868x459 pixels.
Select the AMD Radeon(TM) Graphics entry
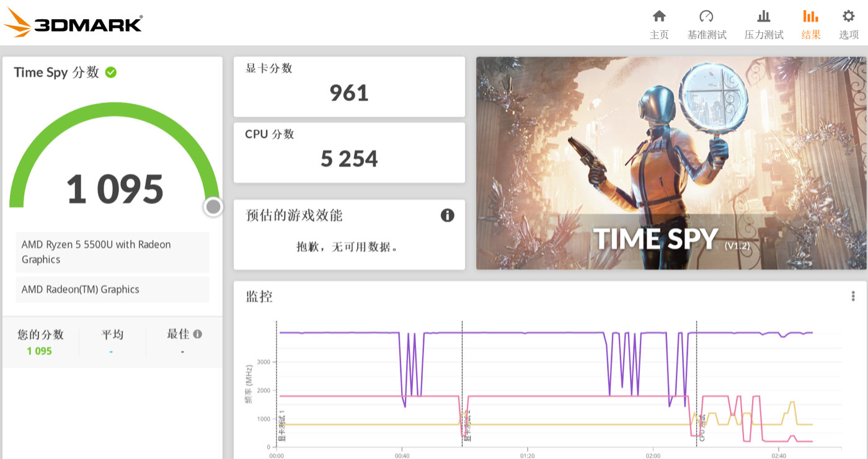pos(112,290)
